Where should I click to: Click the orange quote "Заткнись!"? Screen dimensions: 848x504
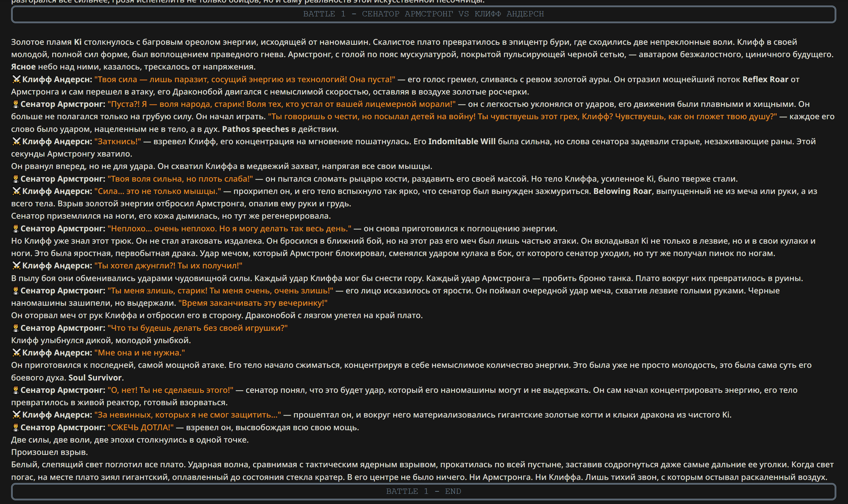coord(118,142)
